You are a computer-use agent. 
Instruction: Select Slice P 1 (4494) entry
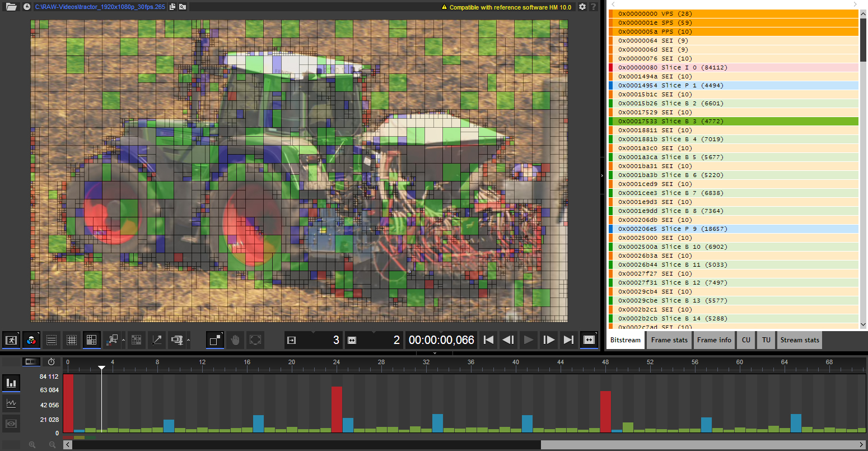[x=734, y=85]
